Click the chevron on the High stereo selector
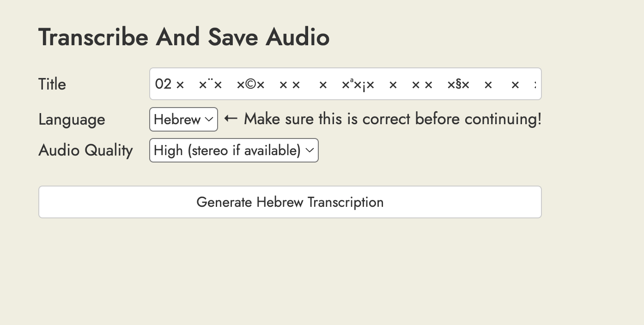The height and width of the screenshot is (325, 644). (x=310, y=150)
